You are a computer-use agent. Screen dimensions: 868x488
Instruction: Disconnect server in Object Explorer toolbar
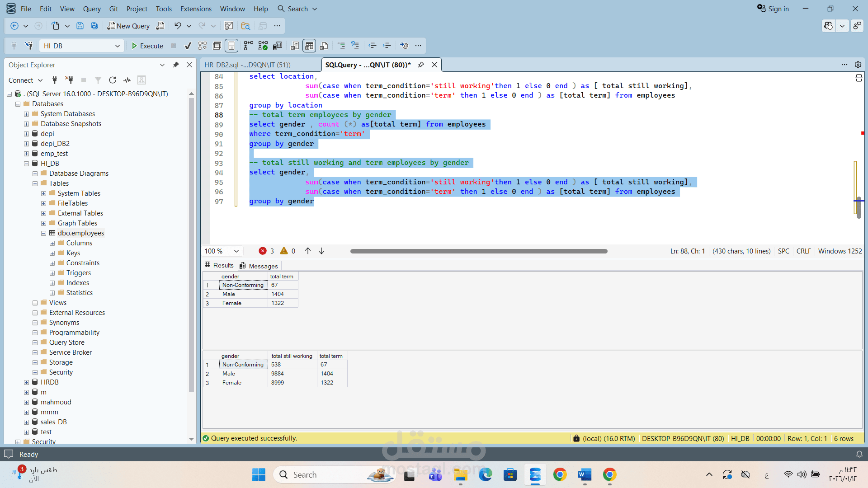[x=69, y=80]
